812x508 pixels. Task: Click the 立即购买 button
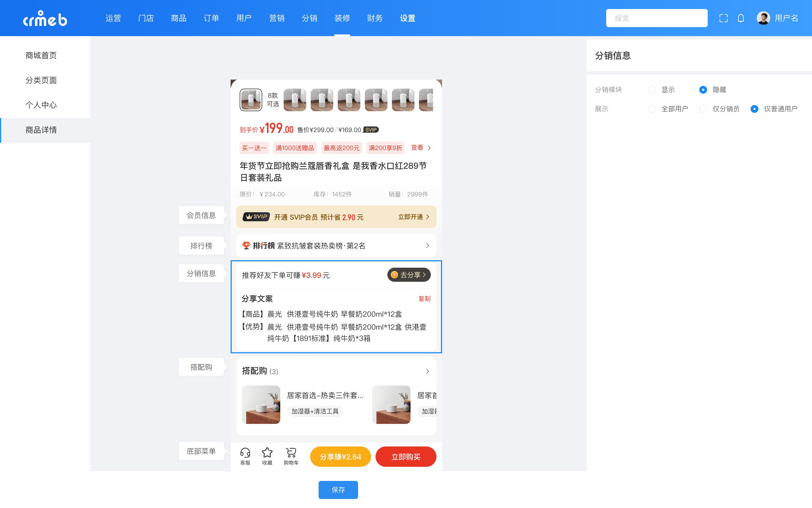tap(406, 457)
